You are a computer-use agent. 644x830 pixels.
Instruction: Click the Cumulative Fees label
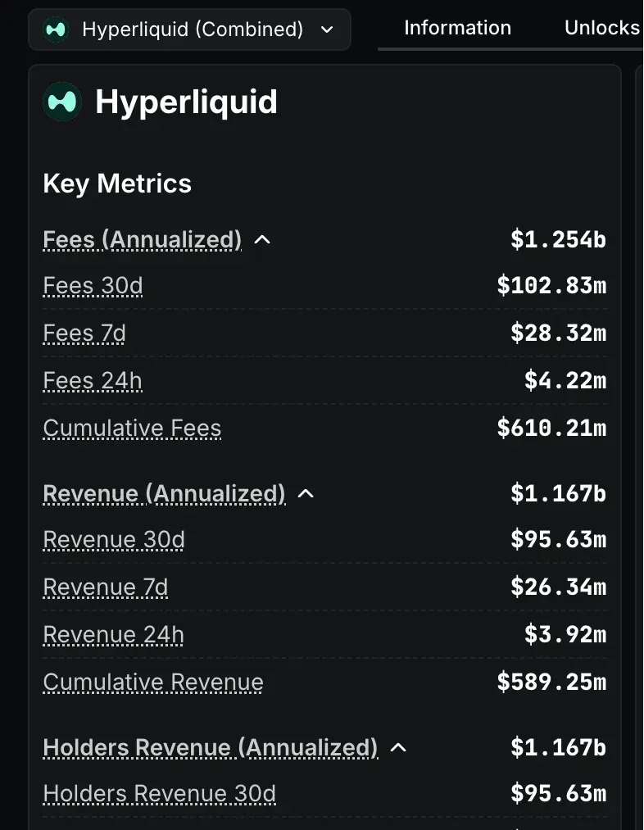tap(132, 429)
